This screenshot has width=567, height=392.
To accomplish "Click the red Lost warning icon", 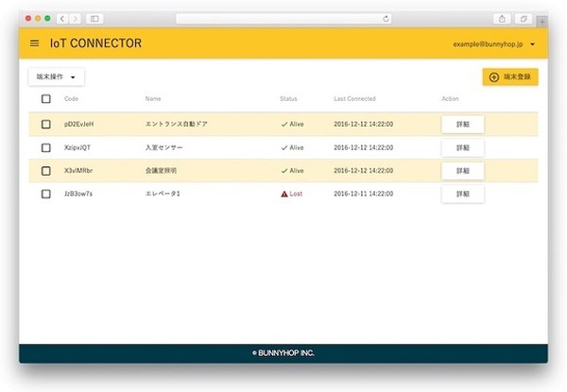I will point(283,194).
